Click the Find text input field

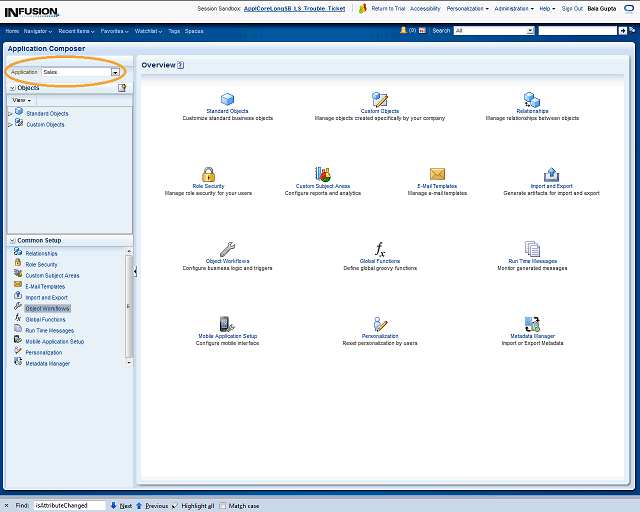tap(69, 506)
